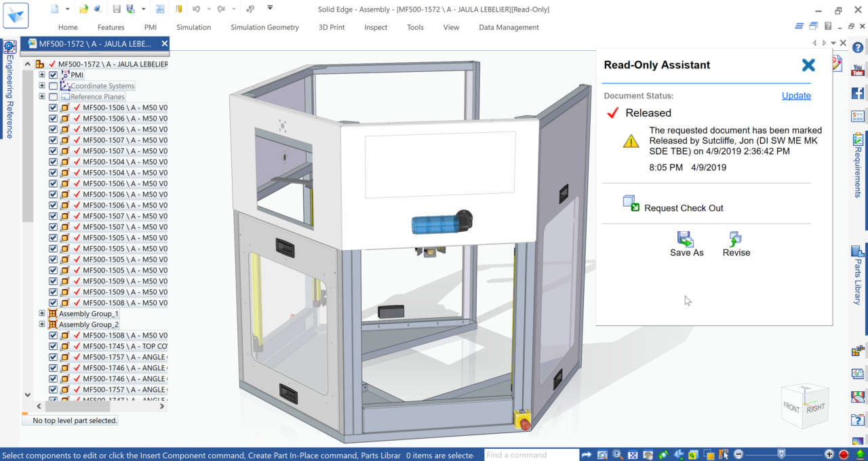This screenshot has height=461, width=868.
Task: Click Request Check Out
Action: pos(683,208)
